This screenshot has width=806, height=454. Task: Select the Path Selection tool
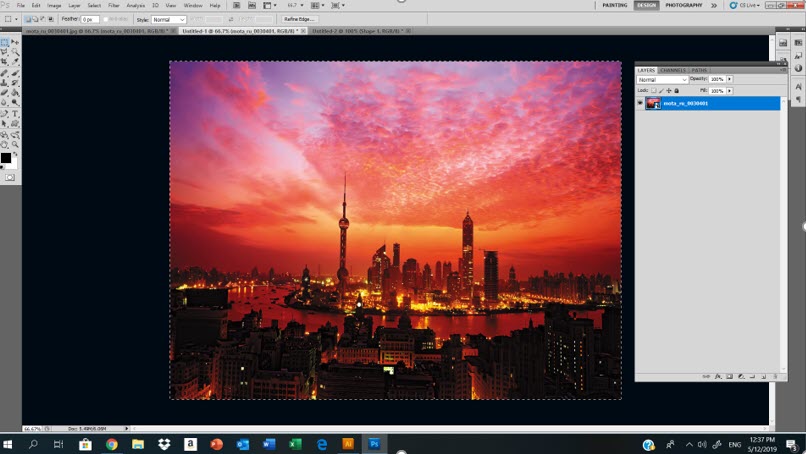point(5,123)
